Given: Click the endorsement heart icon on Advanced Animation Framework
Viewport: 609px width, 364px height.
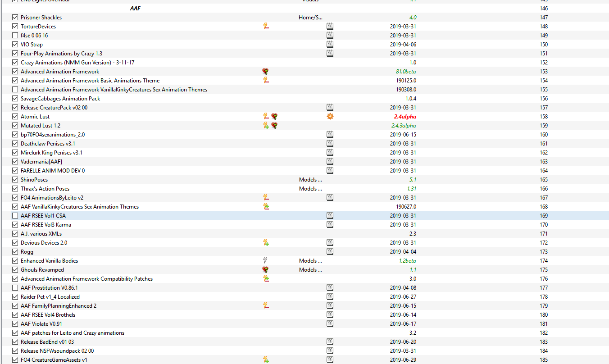Looking at the screenshot, I should click(265, 71).
